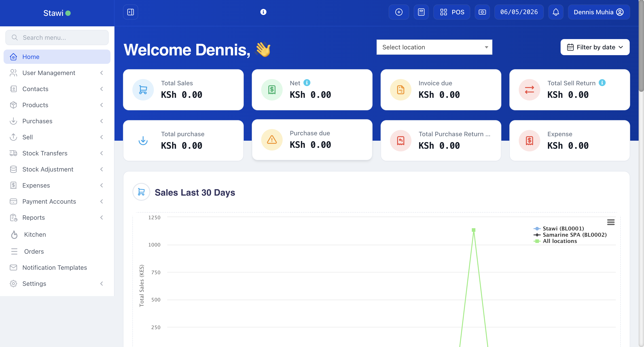Open the Select location dropdown

coord(434,47)
